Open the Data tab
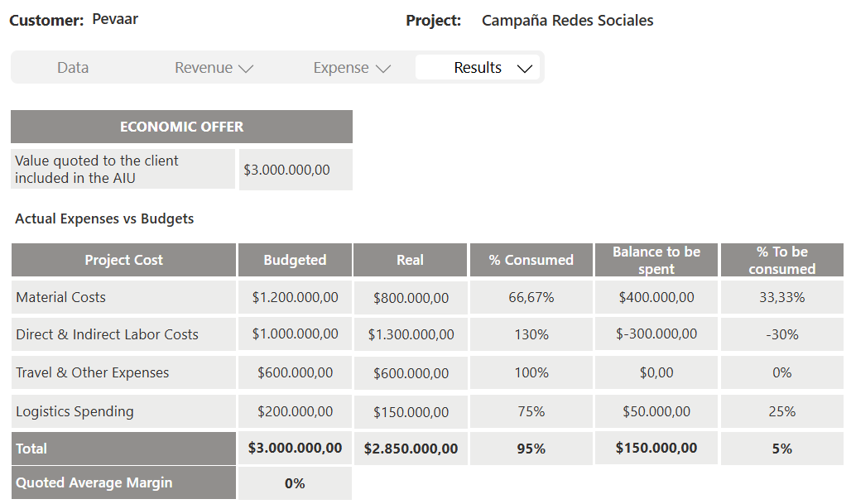 (x=73, y=68)
